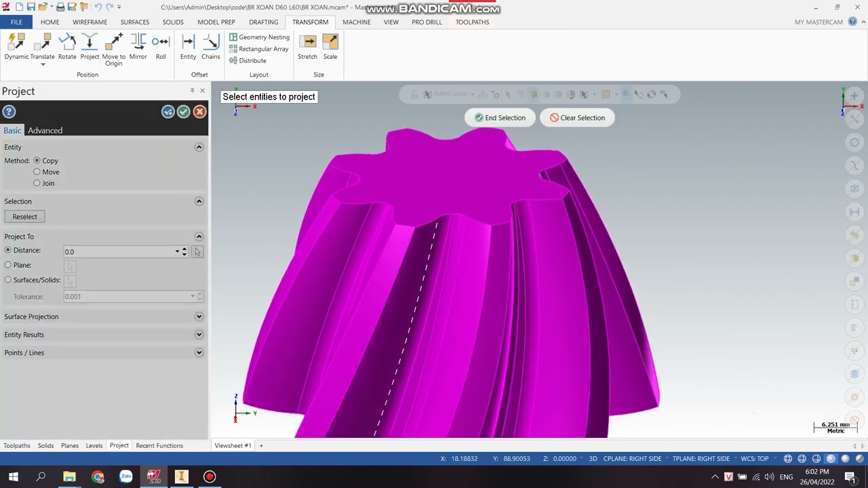
Task: Choose Surfaces/Solids under Project To
Action: [x=8, y=280]
